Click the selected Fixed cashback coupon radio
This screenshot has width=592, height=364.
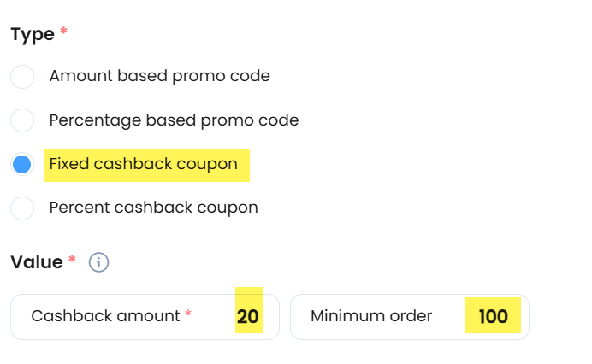tap(22, 164)
